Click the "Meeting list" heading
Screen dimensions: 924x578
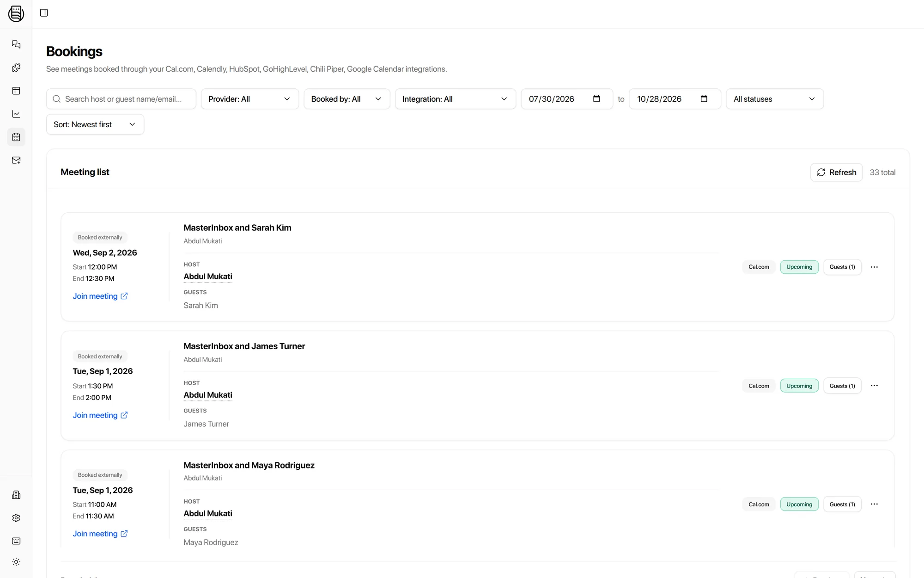point(85,172)
